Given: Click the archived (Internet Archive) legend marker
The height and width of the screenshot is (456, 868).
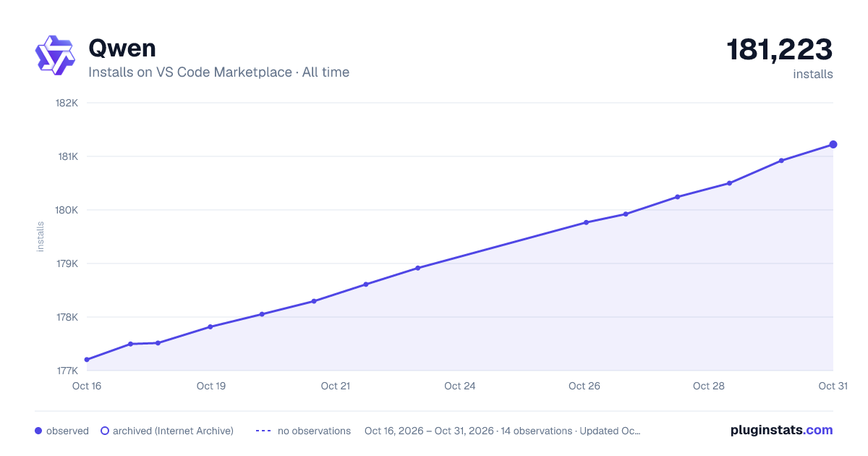Looking at the screenshot, I should point(104,431).
